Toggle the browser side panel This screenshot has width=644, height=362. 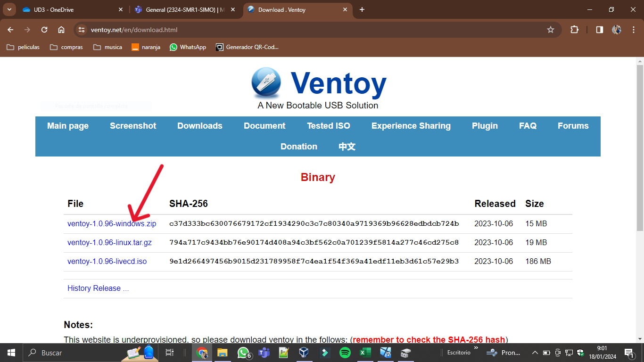tap(599, 30)
